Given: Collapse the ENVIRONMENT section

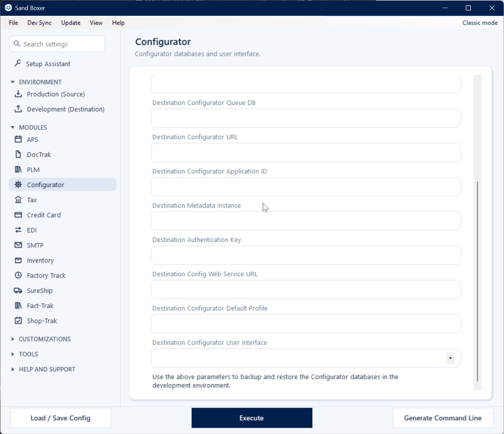Looking at the screenshot, I should tap(13, 82).
